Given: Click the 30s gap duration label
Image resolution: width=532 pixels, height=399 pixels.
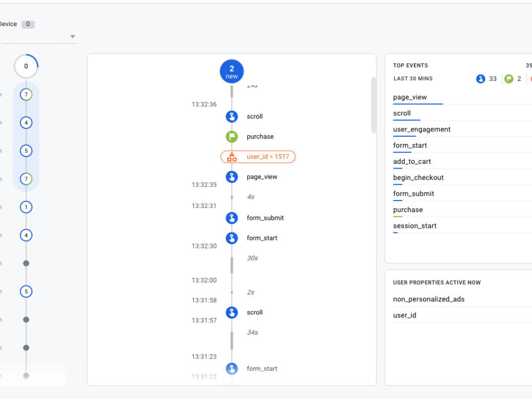Looking at the screenshot, I should 252,258.
